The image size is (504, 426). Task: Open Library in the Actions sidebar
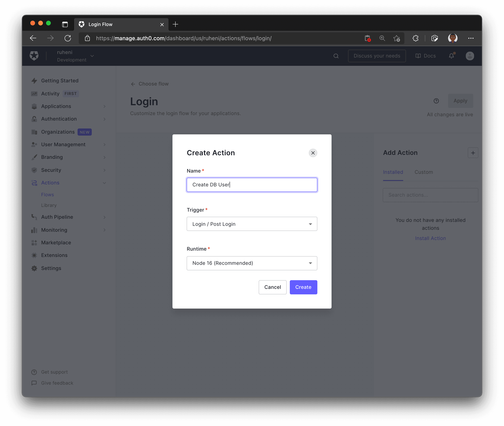coord(49,205)
